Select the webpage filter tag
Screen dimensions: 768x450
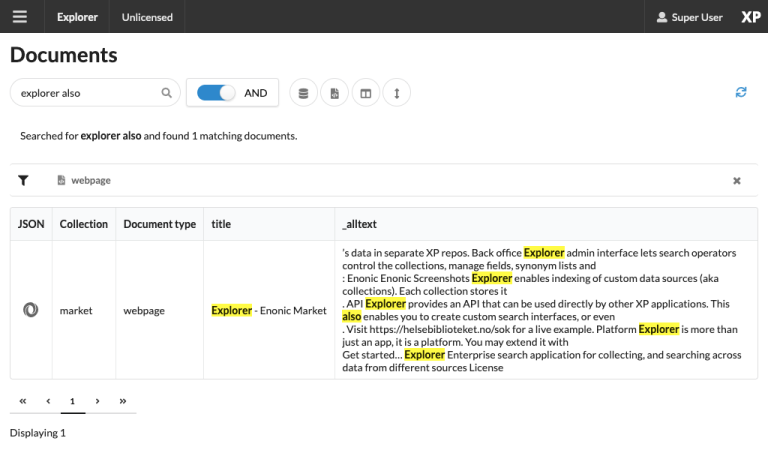(x=84, y=180)
